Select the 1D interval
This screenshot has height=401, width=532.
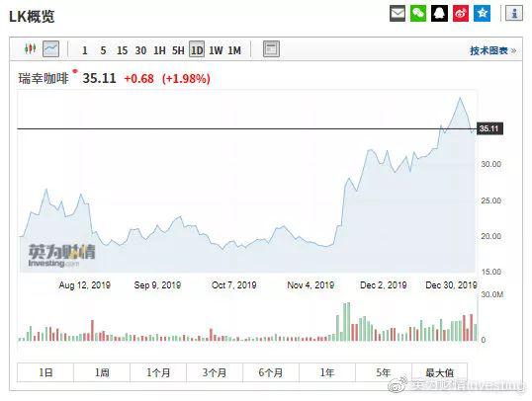[x=197, y=50]
